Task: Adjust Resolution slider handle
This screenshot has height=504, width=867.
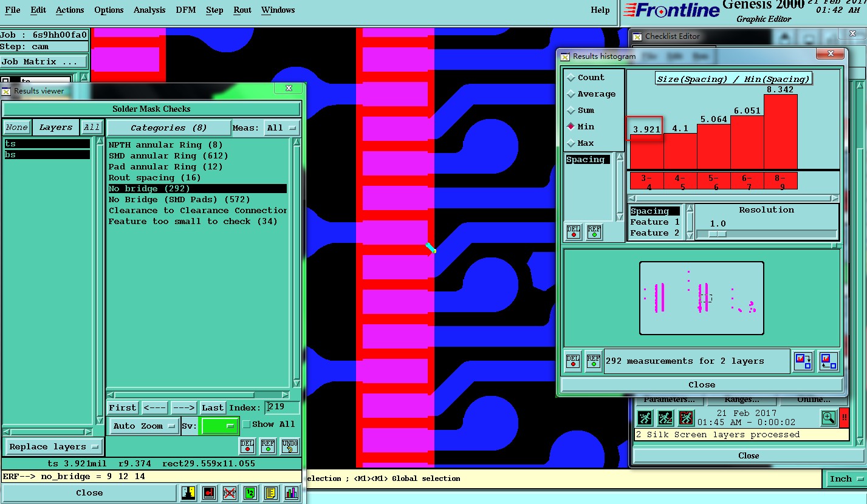Action: click(x=717, y=234)
